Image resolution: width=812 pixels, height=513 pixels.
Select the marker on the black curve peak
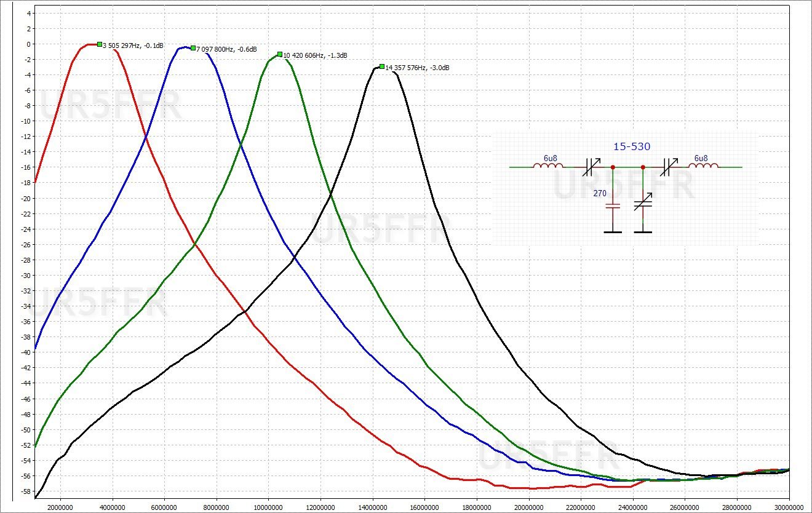(382, 66)
